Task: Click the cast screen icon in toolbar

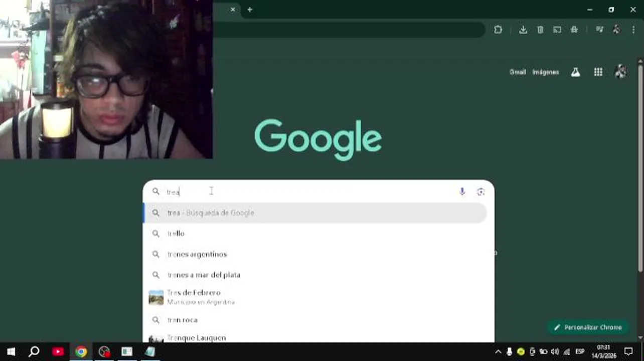Action: (557, 30)
